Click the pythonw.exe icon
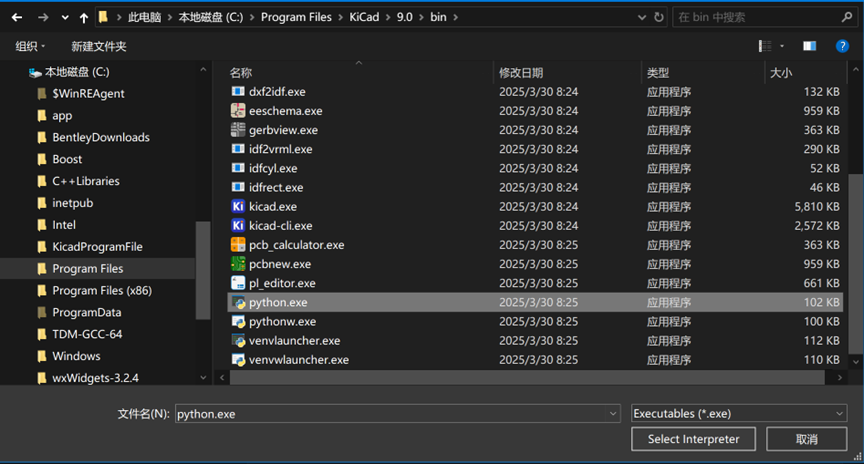 click(238, 321)
